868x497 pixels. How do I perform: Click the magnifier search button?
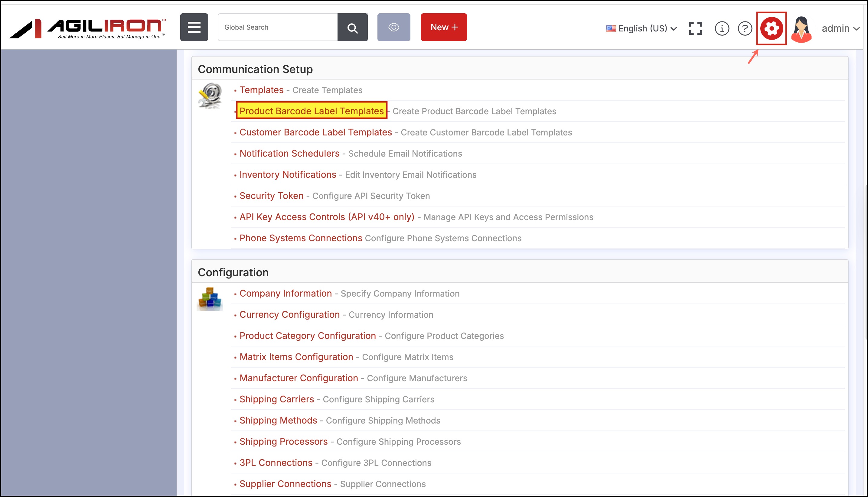[352, 27]
